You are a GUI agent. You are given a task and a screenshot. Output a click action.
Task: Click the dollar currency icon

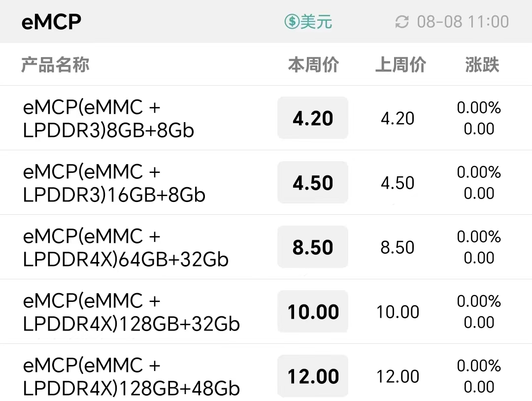(x=292, y=22)
